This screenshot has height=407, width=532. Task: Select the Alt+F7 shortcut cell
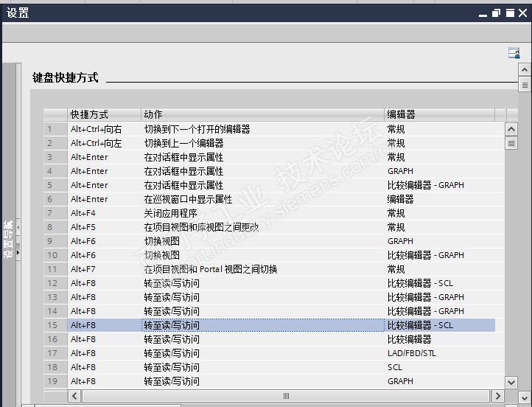coord(104,269)
